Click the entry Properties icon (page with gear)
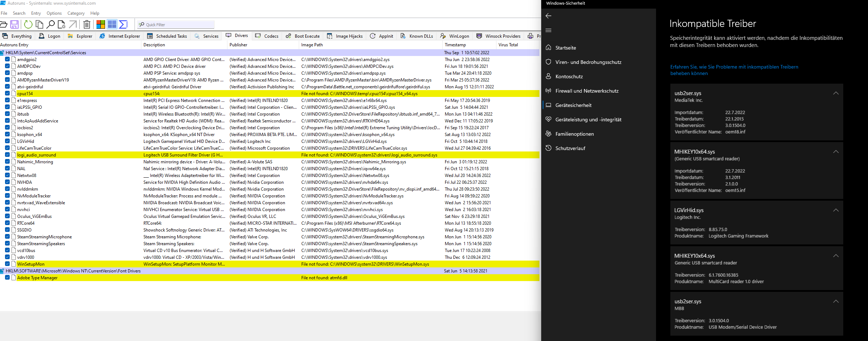Screen dimensions: 868x341 pos(62,24)
